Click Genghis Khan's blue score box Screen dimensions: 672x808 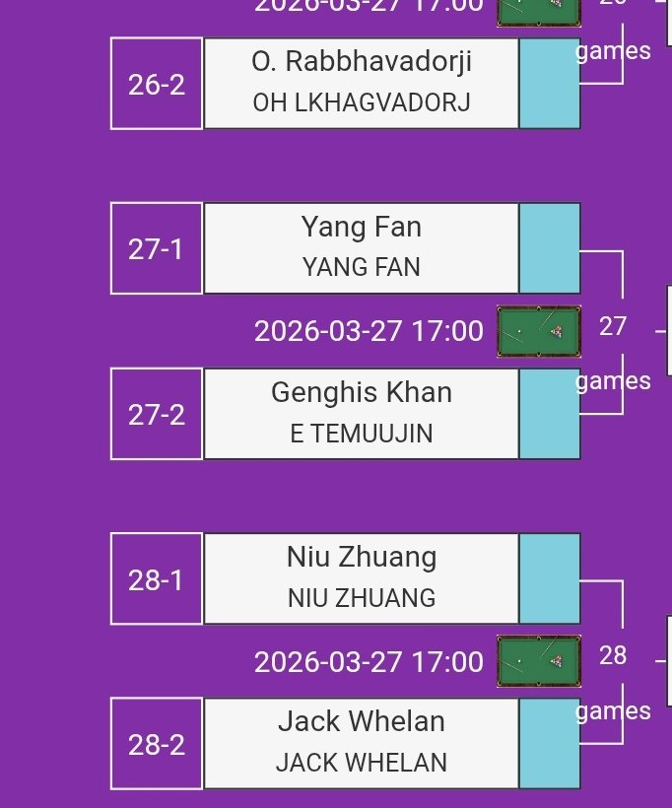[x=550, y=414]
